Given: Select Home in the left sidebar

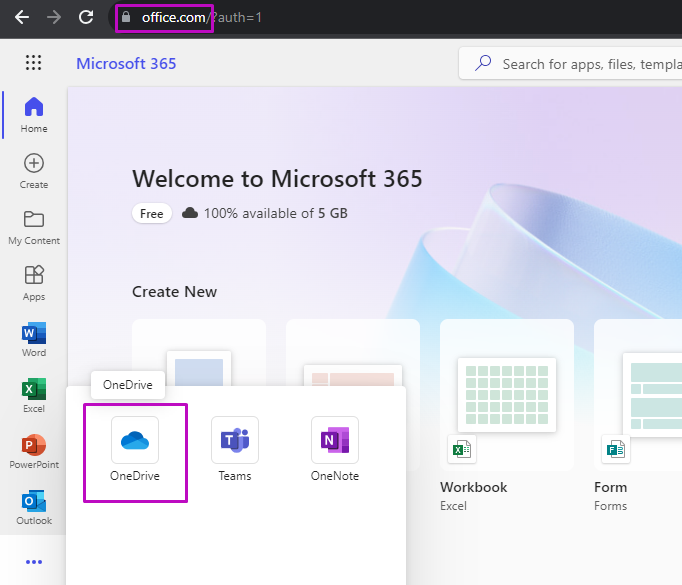Looking at the screenshot, I should click(x=34, y=115).
